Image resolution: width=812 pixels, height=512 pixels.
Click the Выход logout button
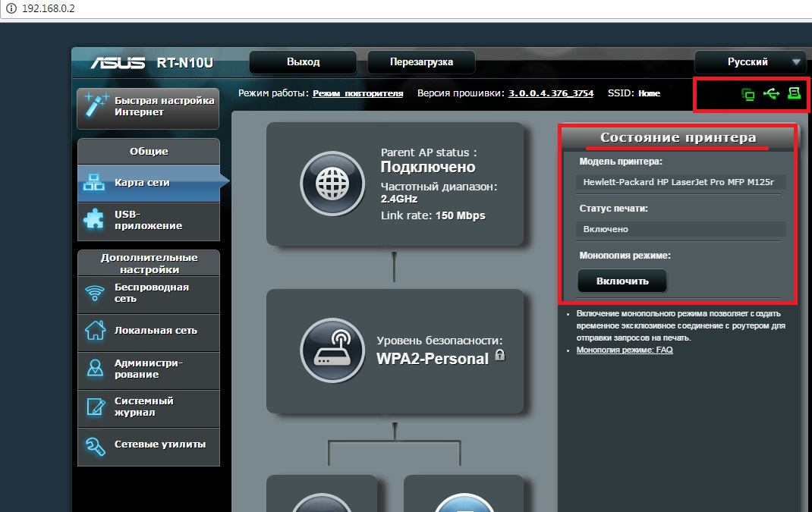tap(303, 62)
